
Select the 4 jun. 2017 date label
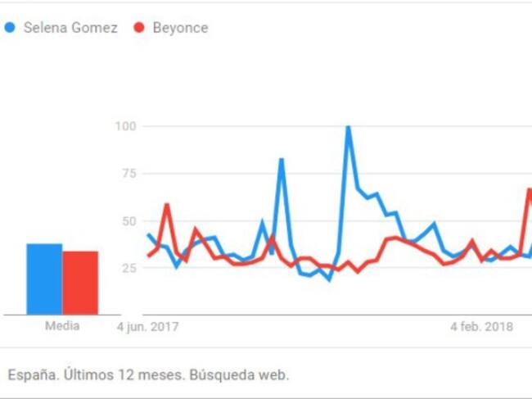pyautogui.click(x=147, y=326)
